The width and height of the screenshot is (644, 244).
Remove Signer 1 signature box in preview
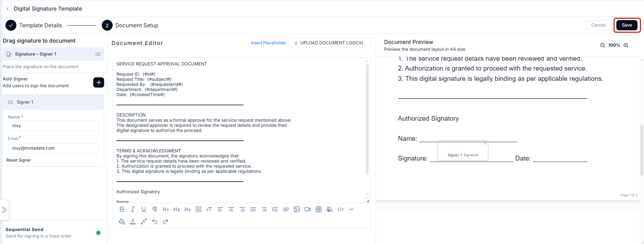point(485,143)
